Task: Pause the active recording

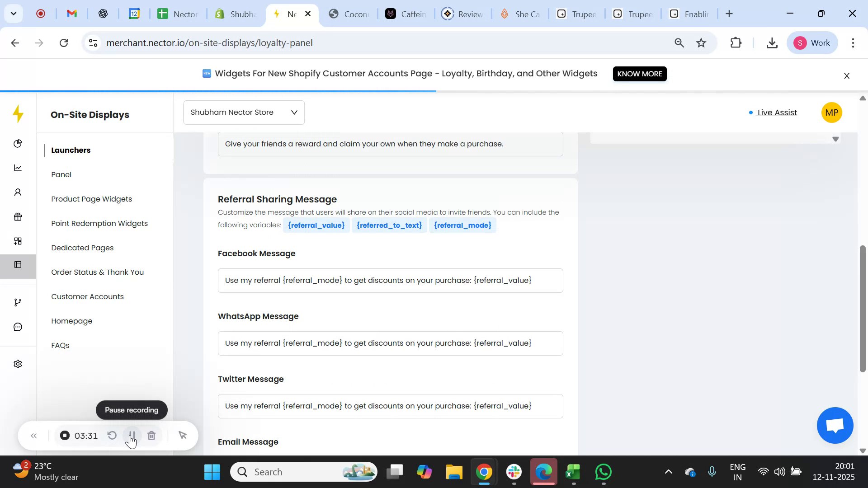Action: click(132, 436)
